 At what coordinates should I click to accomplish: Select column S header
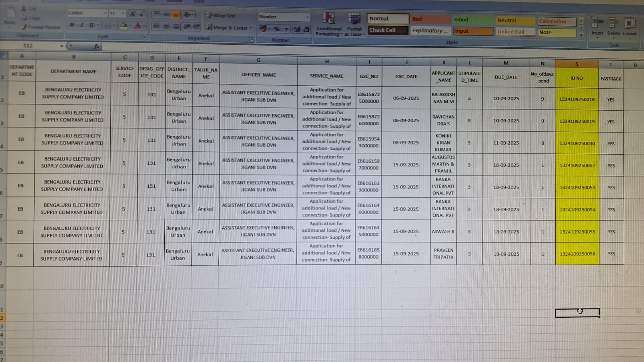click(577, 64)
